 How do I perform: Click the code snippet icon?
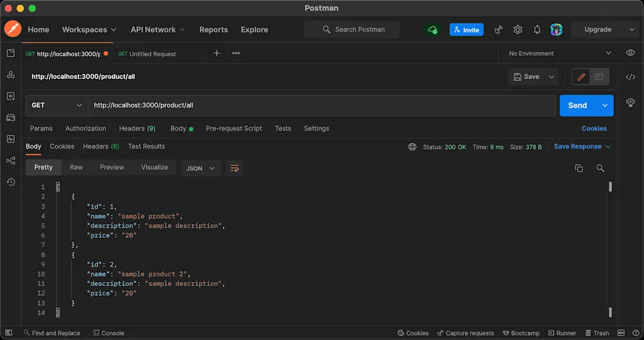click(x=631, y=77)
